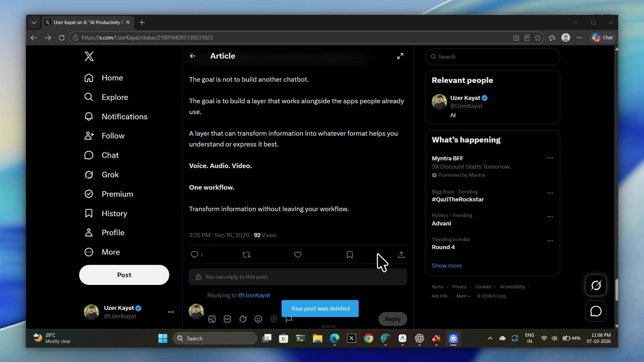Click the Search field on X
Image resolution: width=644 pixels, height=362 pixels.
[x=492, y=57]
